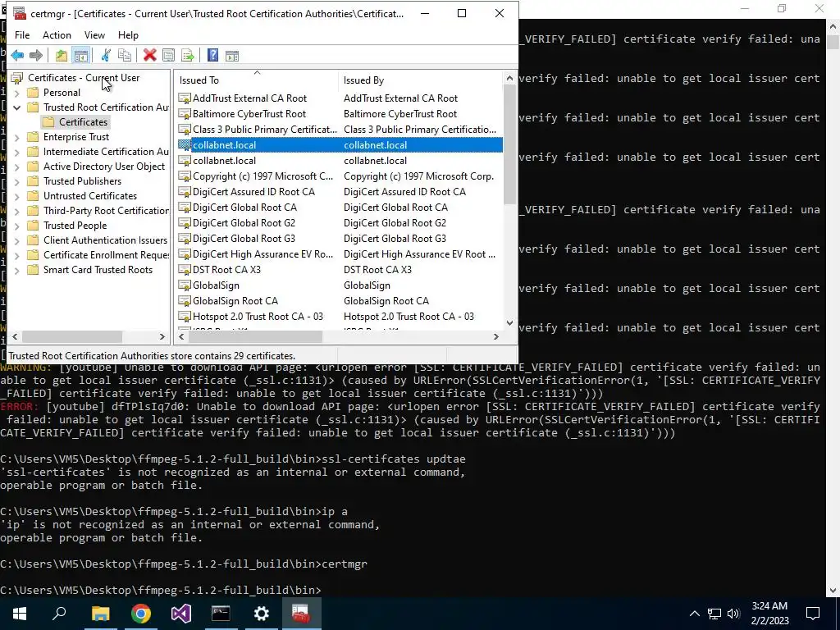Select Hotspot 2.0 Trust Root CA - 03
This screenshot has width=840, height=630.
340,316
